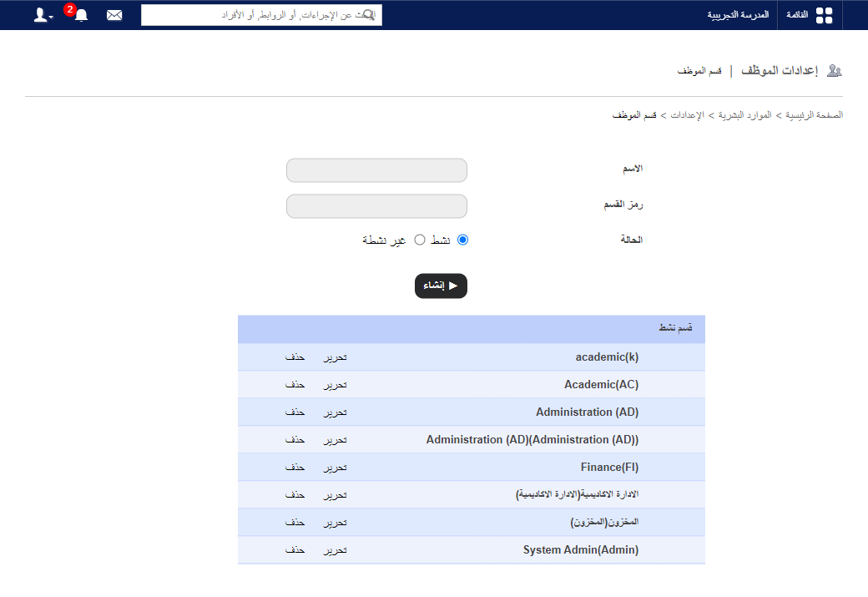Go to الإعدادات breadcrumb link
Viewport: 868px width, 597px height.
[687, 115]
